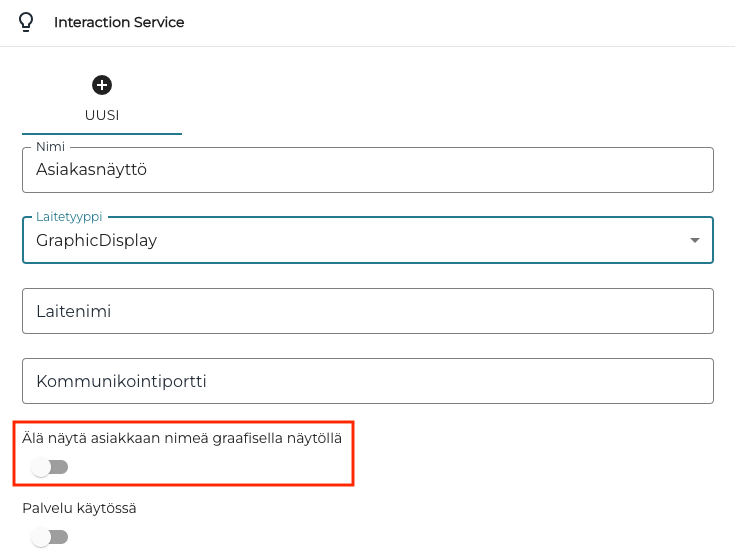The image size is (735, 560).
Task: Click the Laitenimi placeholder text
Action: click(x=74, y=311)
